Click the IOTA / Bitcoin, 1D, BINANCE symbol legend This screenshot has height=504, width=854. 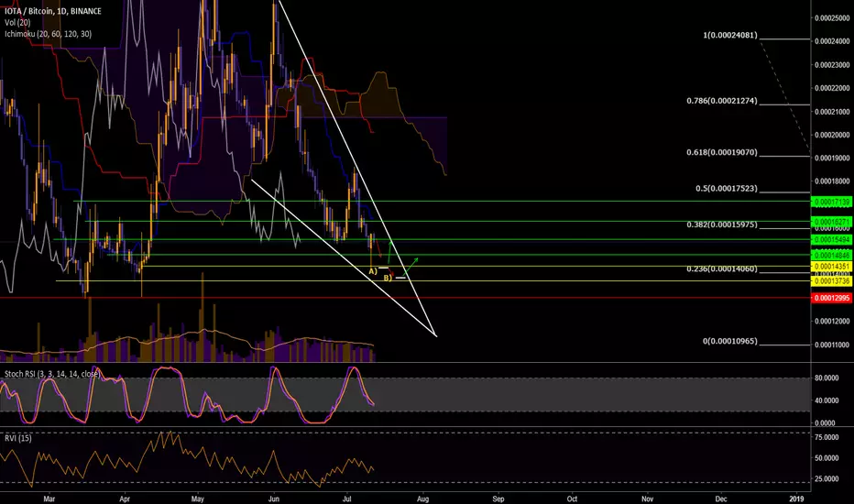pos(53,11)
